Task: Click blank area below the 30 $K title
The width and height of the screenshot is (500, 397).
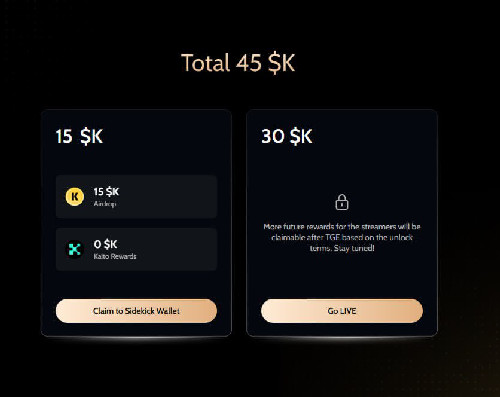Action: [x=342, y=167]
